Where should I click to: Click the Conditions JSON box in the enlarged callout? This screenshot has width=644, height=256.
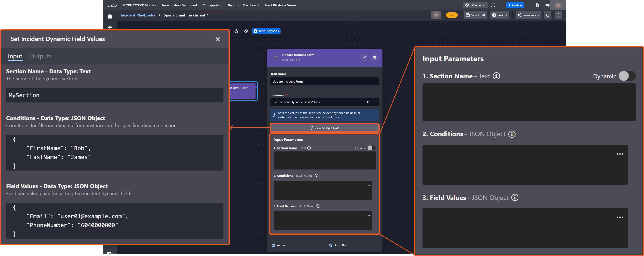click(525, 165)
